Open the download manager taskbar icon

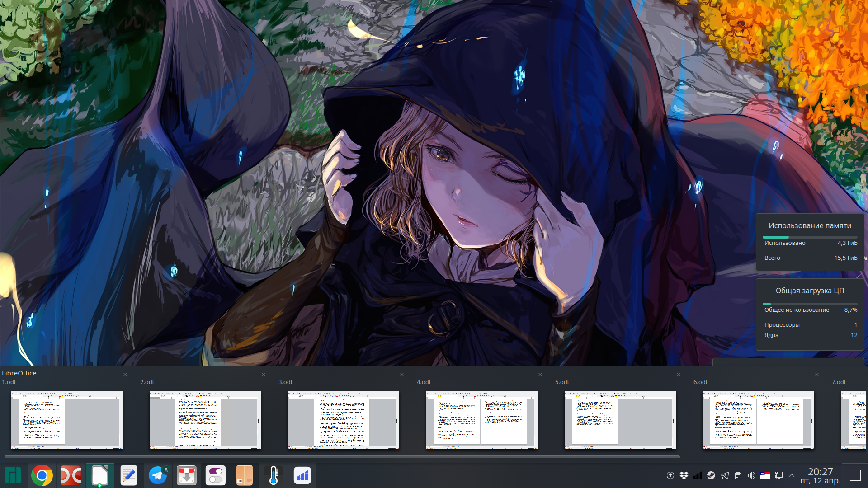tap(186, 475)
